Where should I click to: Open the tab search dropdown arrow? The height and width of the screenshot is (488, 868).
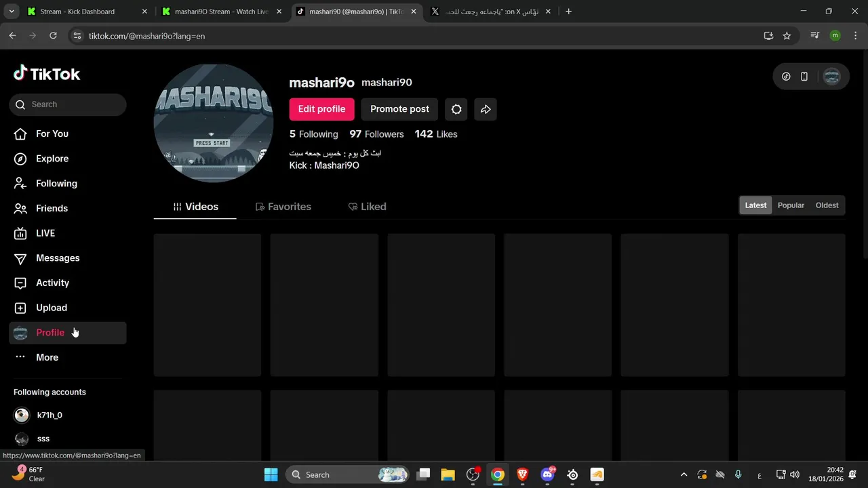(12, 12)
